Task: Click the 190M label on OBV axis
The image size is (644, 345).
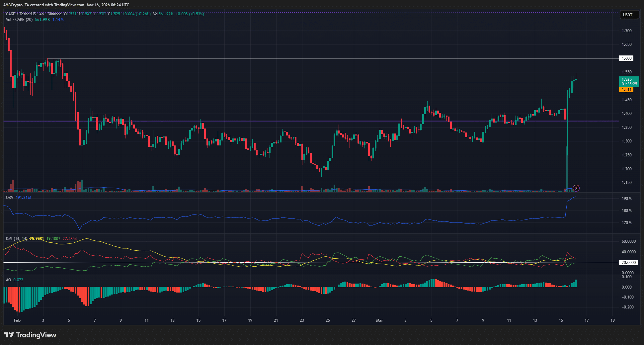Action: pyautogui.click(x=626, y=199)
